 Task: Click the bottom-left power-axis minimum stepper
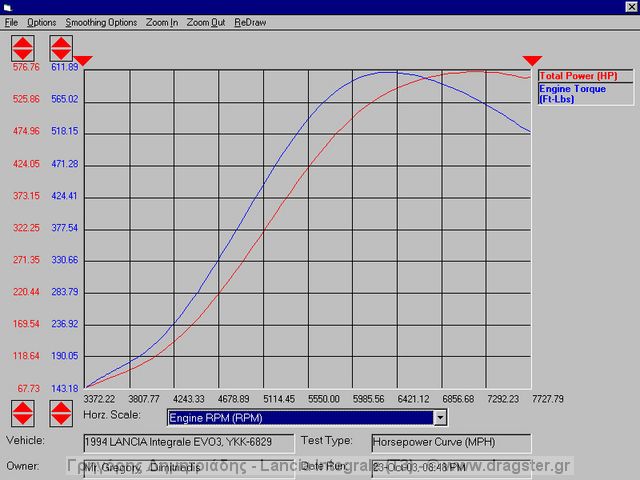[22, 412]
